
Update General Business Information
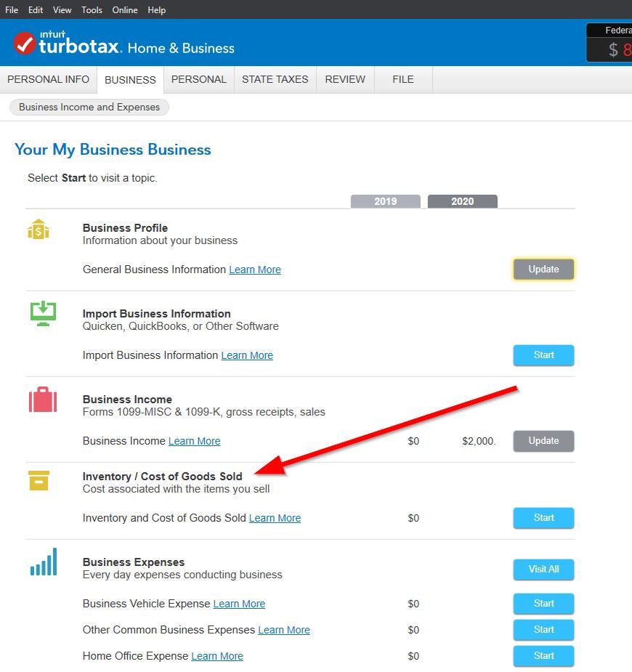[543, 269]
